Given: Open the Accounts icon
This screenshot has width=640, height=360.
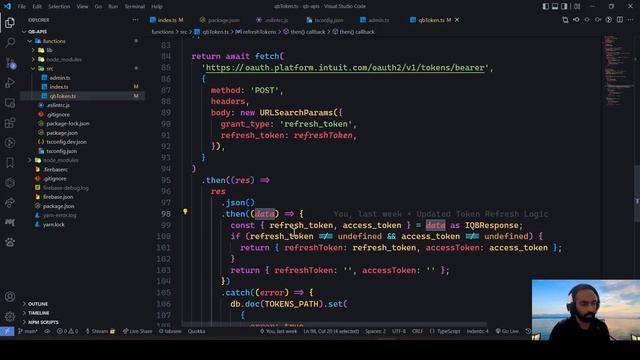Looking at the screenshot, I should click(10, 297).
